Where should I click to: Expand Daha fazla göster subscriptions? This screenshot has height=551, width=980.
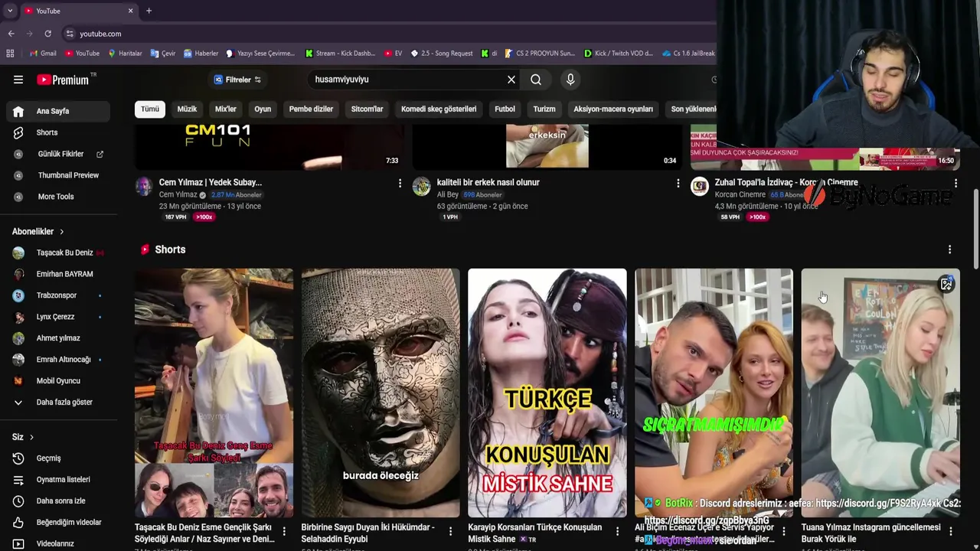(58, 403)
